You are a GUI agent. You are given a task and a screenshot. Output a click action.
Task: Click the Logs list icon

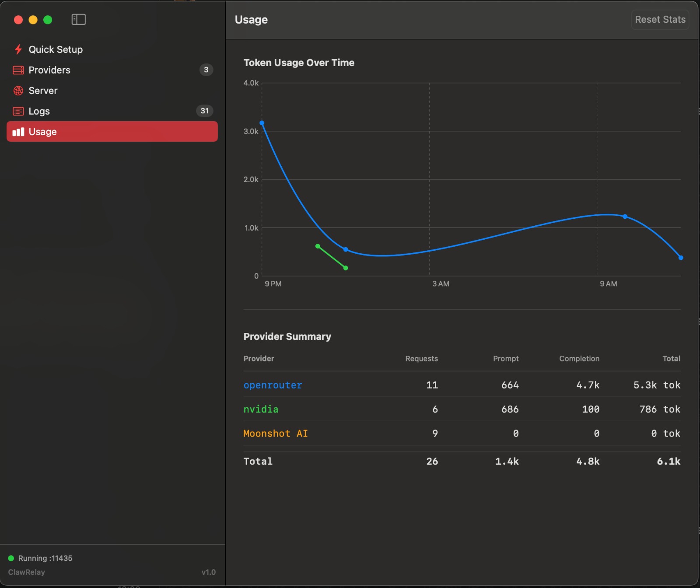[x=18, y=111]
